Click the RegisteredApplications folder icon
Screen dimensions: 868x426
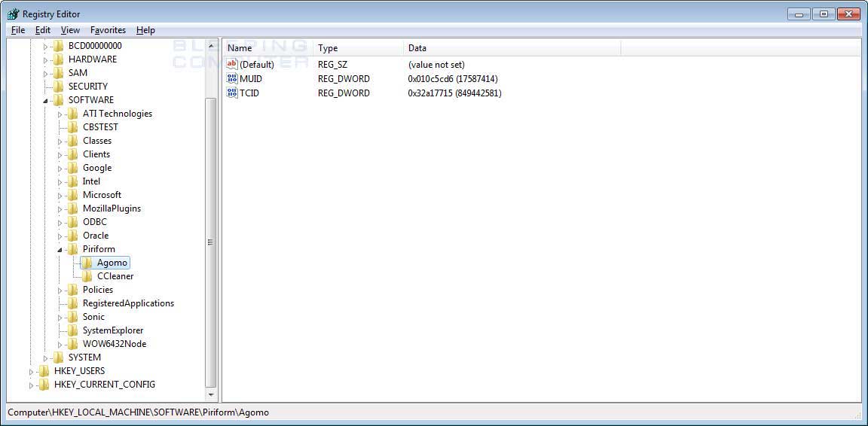point(72,303)
